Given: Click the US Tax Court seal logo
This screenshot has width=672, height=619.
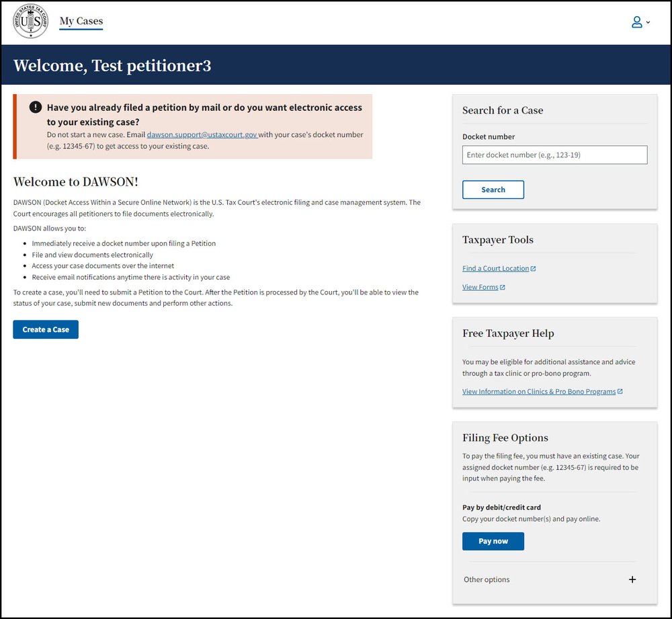Looking at the screenshot, I should (x=31, y=22).
